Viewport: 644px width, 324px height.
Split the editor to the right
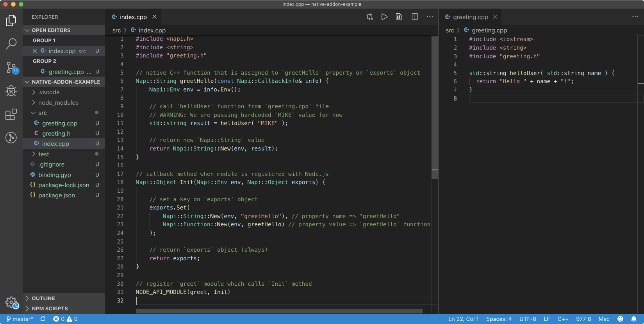[415, 17]
